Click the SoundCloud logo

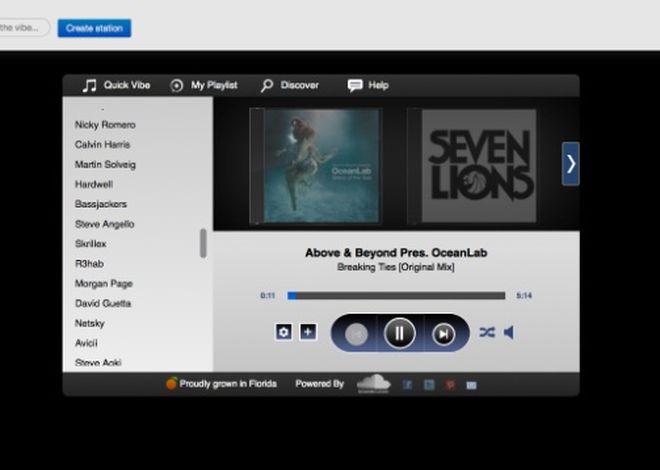373,384
